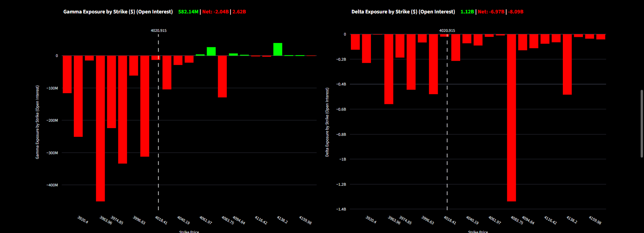
Task: Click the deepest red bar in Delta chart
Action: [x=512, y=118]
